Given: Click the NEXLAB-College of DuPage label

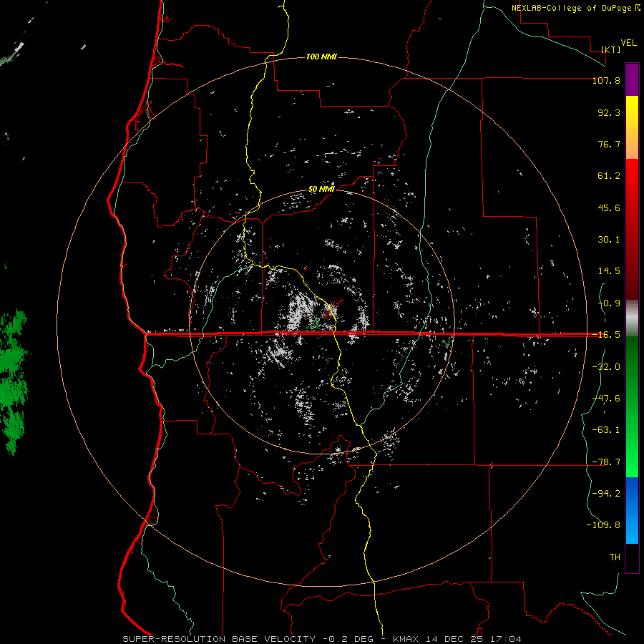Looking at the screenshot, I should tap(572, 8).
